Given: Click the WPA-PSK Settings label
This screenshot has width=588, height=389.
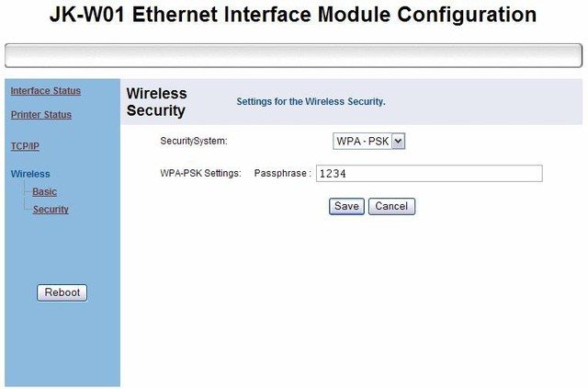Looking at the screenshot, I should (200, 173).
